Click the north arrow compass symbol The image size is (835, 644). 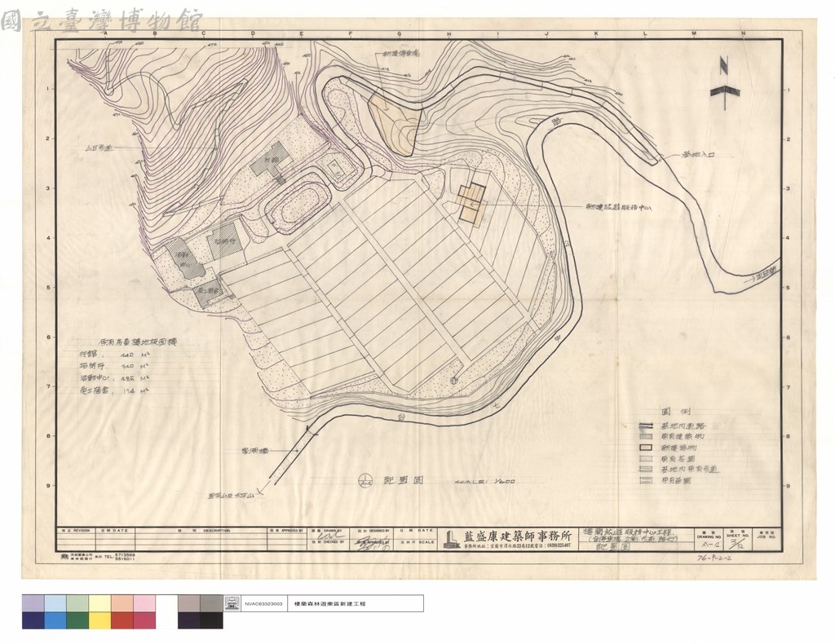(x=725, y=83)
